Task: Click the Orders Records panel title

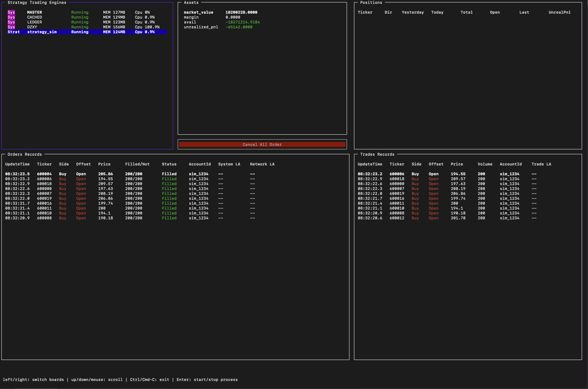Action: (24, 154)
